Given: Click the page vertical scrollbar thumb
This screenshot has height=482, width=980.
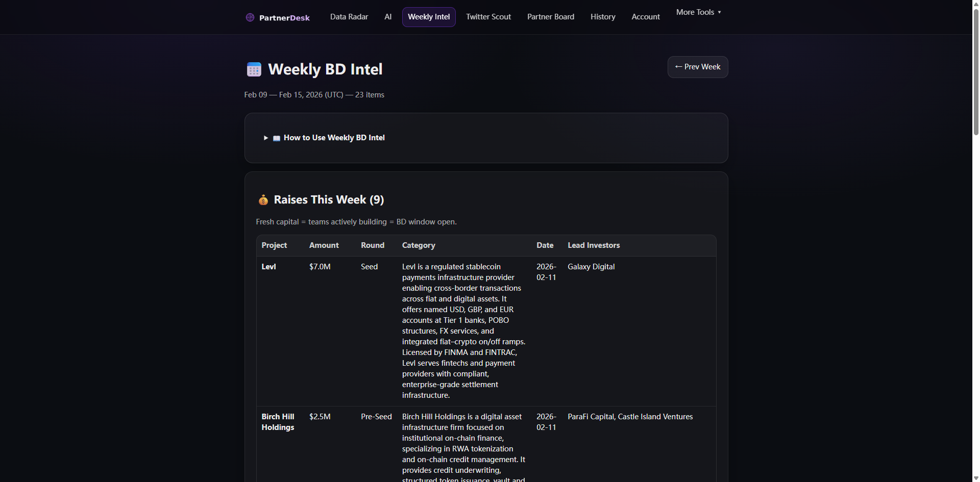Looking at the screenshot, I should coord(976,71).
